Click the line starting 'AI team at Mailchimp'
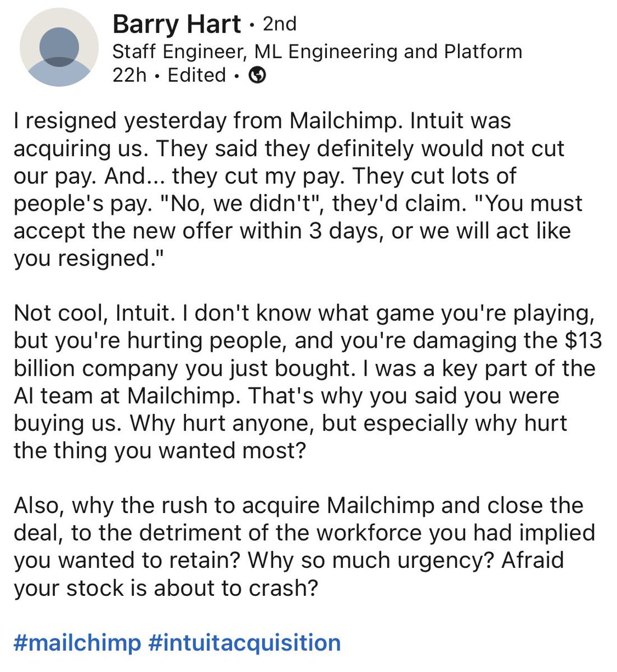Image resolution: width=617 pixels, height=672 pixels. (x=286, y=396)
